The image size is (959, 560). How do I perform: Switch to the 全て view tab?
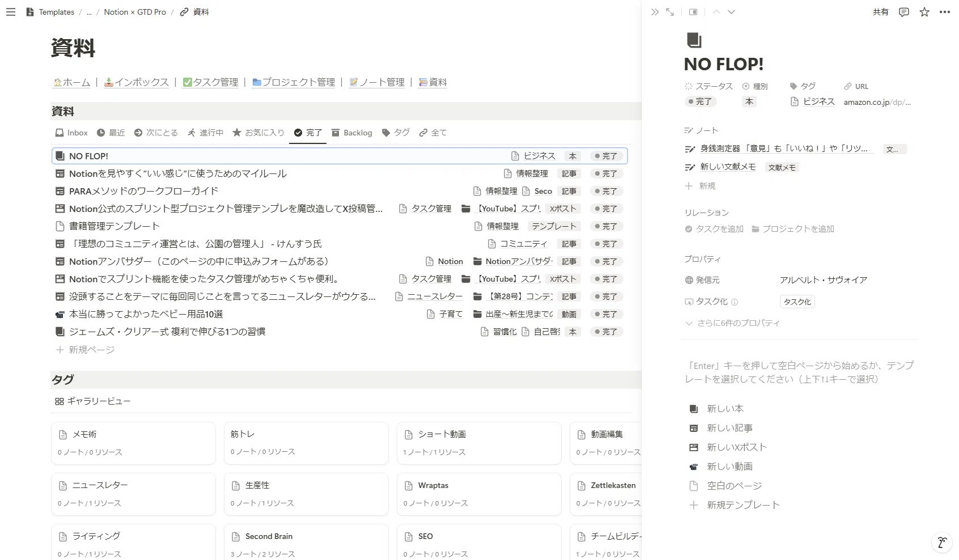433,133
